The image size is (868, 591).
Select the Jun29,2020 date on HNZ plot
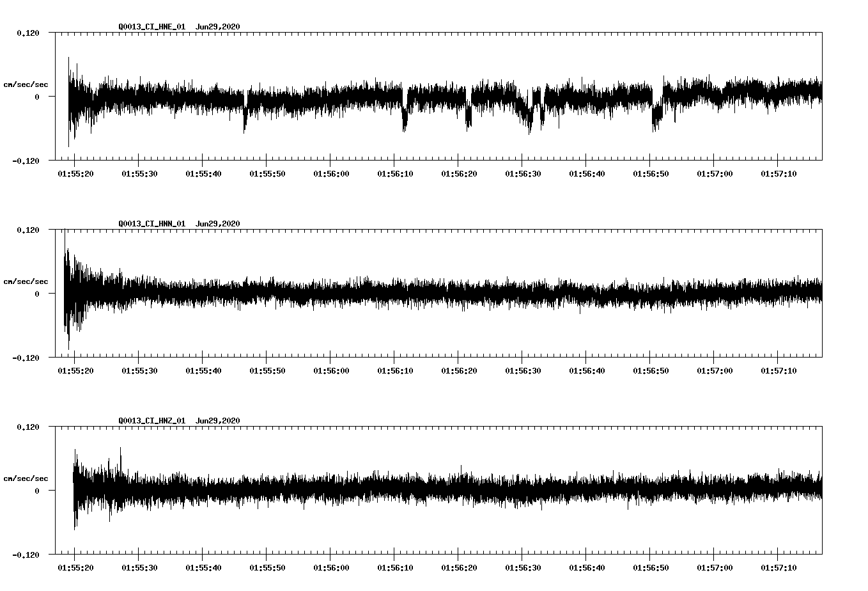coord(218,420)
